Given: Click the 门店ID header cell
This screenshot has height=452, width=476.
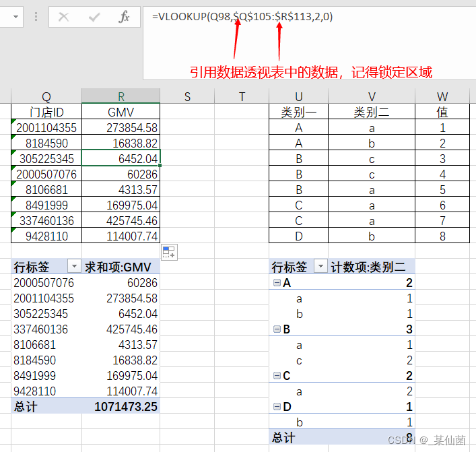Looking at the screenshot, I should (46, 112).
